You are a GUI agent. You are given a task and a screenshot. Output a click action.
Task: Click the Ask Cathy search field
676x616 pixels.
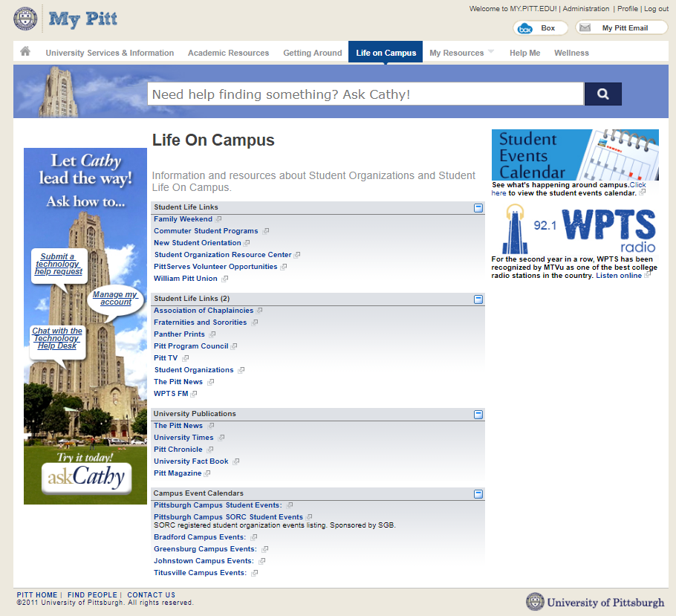[x=365, y=94]
